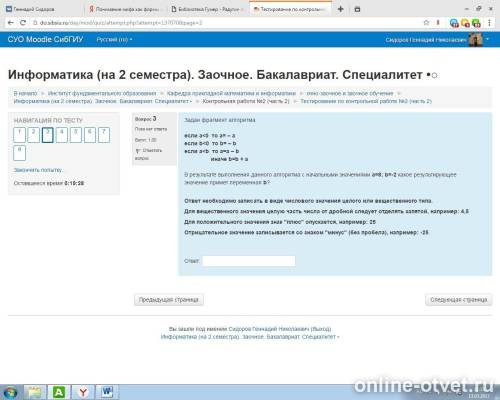
Task: Click the user name link in the footer
Action: click(x=269, y=329)
